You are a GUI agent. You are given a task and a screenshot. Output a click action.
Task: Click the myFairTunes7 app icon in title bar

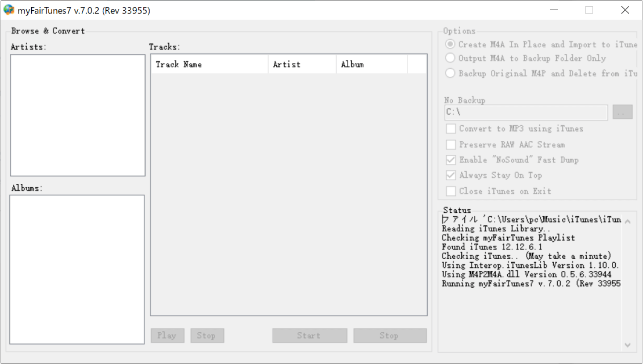pyautogui.click(x=9, y=9)
